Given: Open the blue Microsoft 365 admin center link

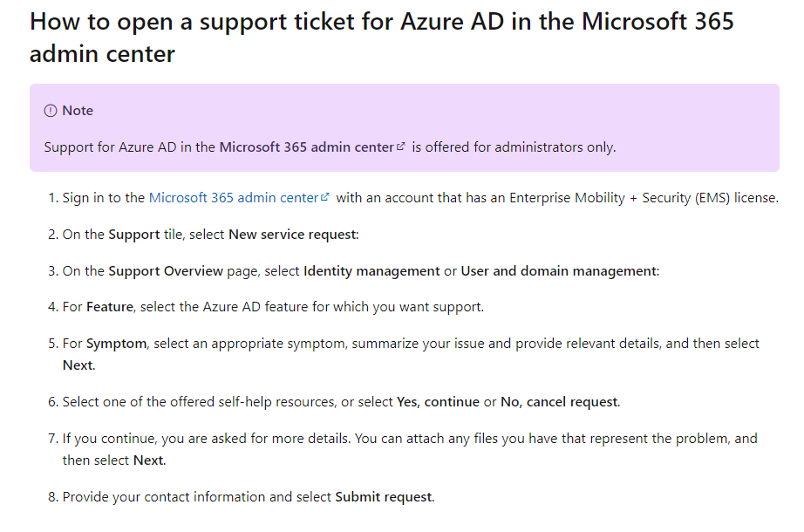Looking at the screenshot, I should [234, 197].
